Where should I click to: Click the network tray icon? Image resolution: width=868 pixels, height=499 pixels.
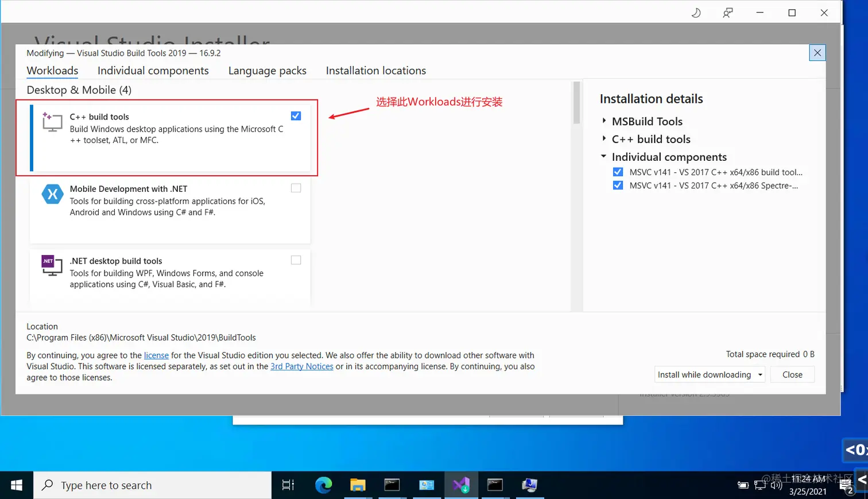760,485
